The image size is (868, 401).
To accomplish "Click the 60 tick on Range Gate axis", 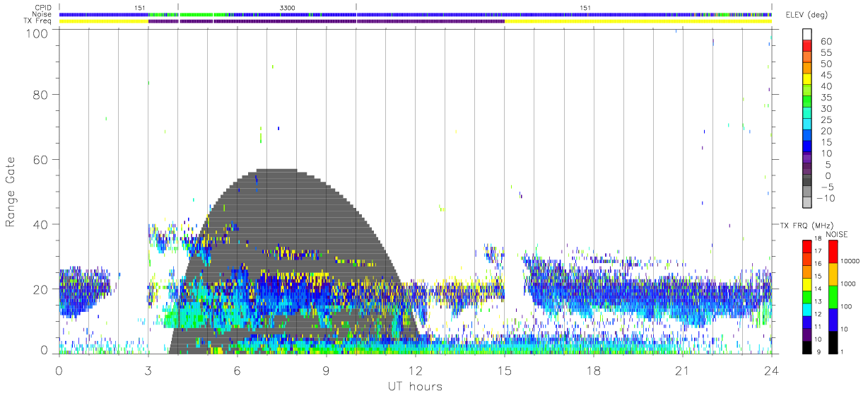I will click(x=40, y=160).
